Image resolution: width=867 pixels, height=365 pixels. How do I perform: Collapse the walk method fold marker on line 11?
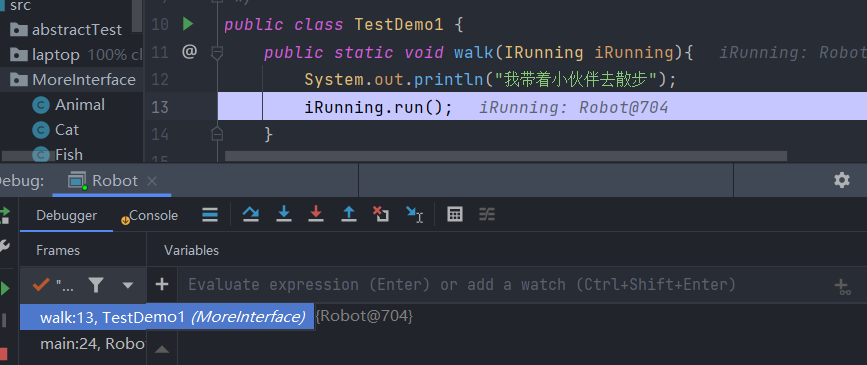[x=217, y=53]
